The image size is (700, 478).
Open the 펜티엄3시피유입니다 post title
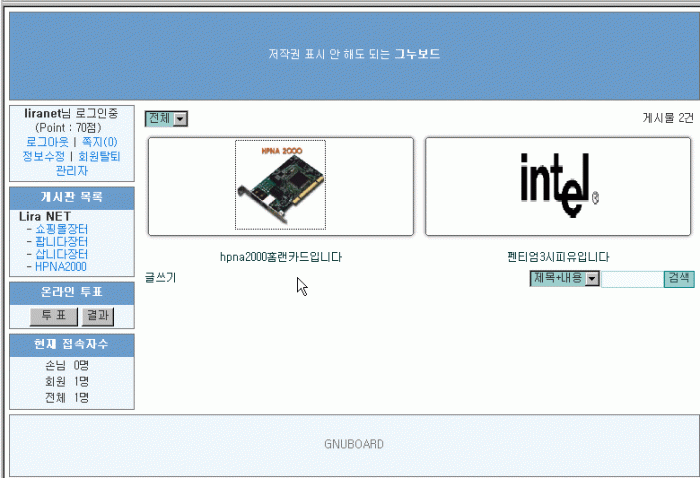pyautogui.click(x=558, y=257)
